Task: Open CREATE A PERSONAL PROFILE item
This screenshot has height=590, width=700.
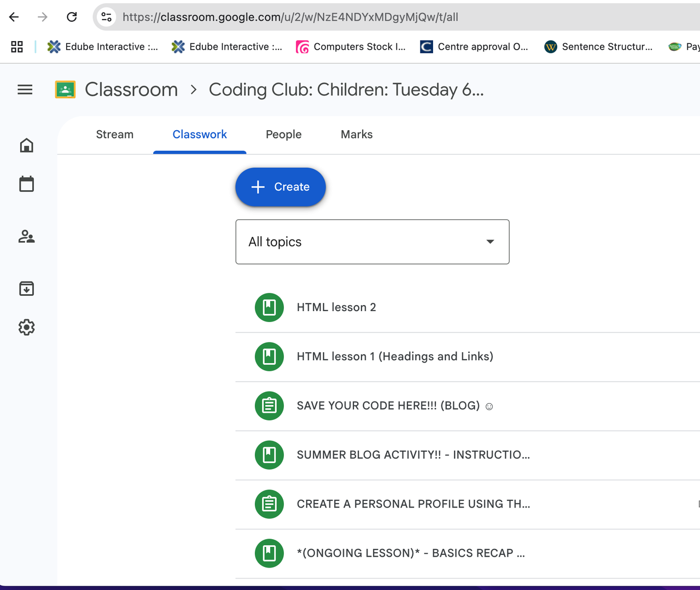Action: (468, 505)
